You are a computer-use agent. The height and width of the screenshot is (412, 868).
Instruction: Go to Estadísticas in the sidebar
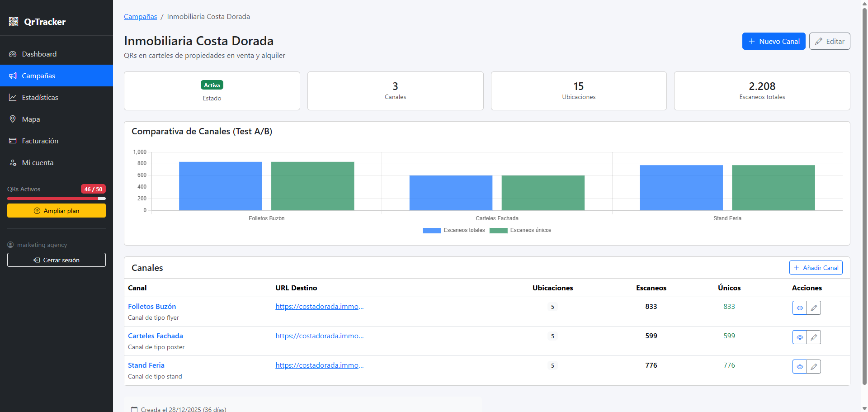(x=40, y=98)
